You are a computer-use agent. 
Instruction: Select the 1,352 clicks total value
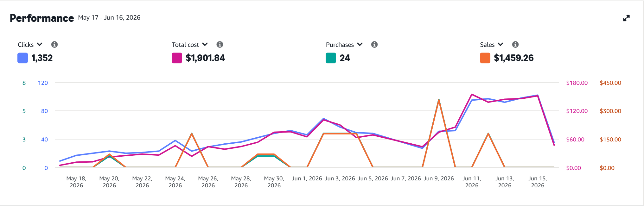tap(42, 58)
